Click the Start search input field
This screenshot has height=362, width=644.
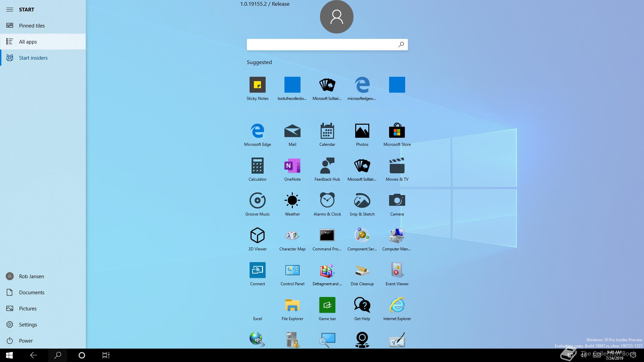[327, 45]
